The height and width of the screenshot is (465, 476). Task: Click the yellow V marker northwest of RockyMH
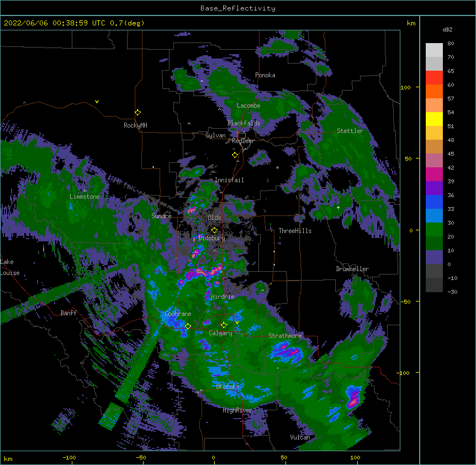[97, 102]
